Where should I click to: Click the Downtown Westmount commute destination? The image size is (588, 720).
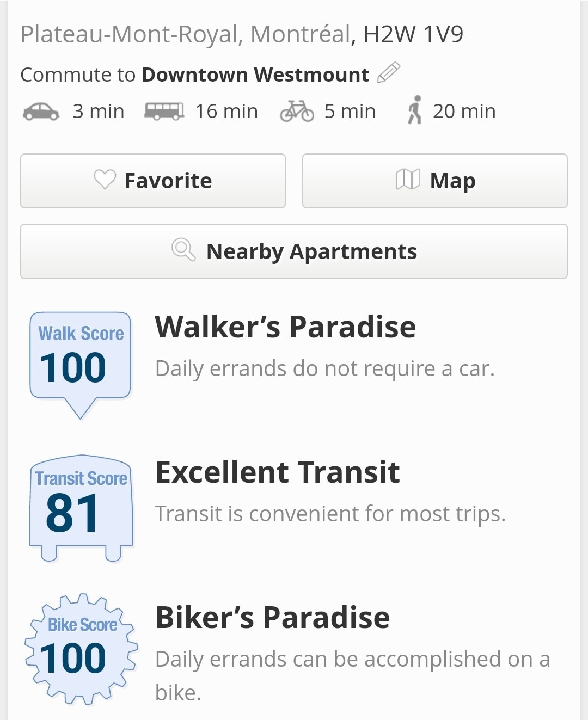(255, 75)
